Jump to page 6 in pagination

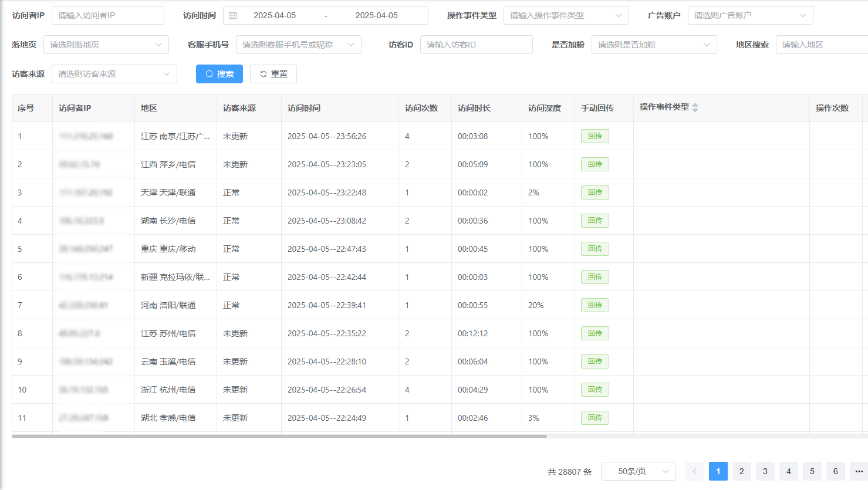tap(835, 471)
